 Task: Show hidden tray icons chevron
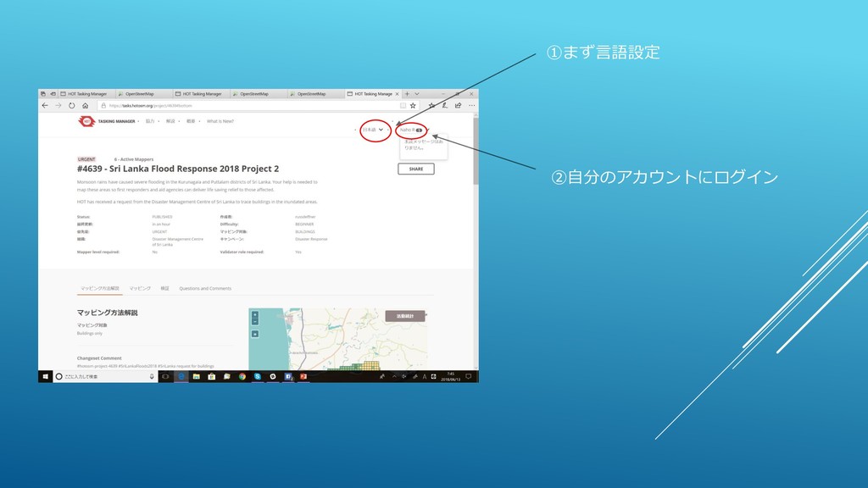[394, 376]
